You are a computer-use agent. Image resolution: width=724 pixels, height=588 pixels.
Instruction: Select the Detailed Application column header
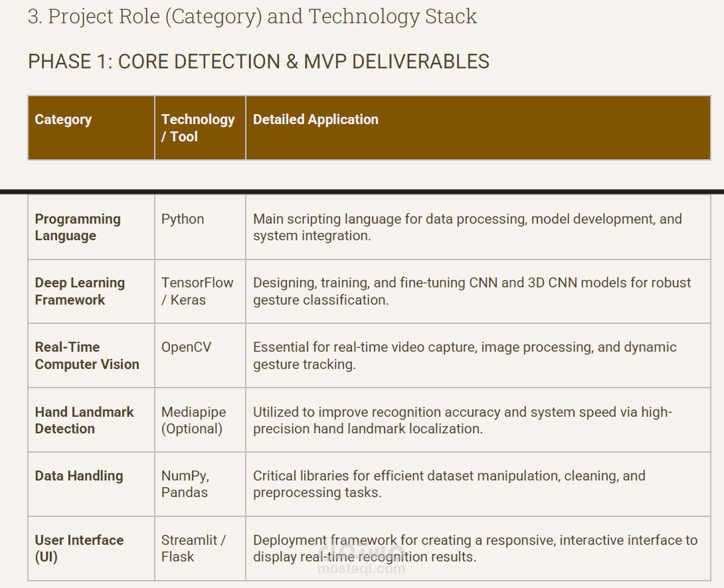click(316, 119)
